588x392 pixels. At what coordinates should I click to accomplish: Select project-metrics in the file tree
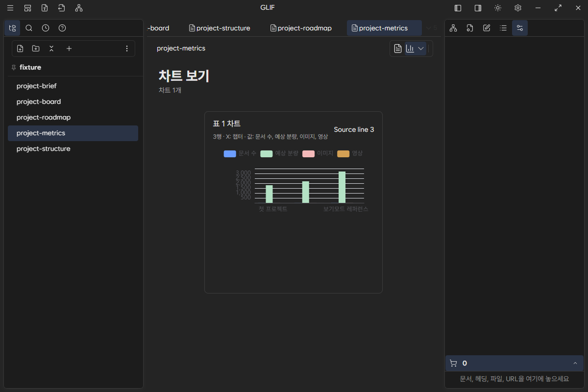pyautogui.click(x=73, y=133)
